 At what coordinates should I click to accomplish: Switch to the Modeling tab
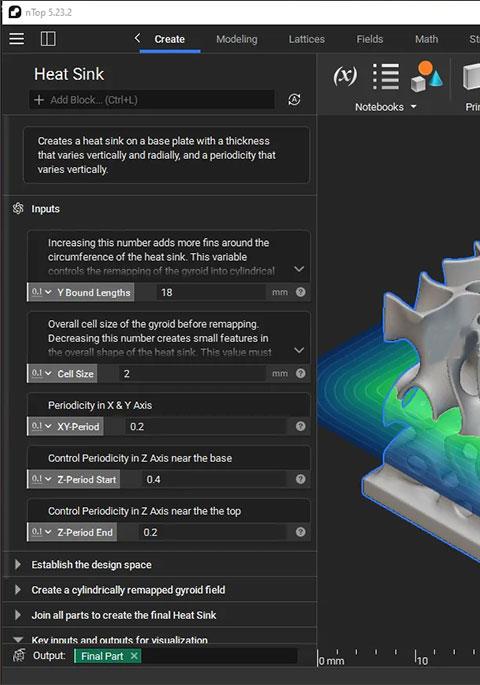pyautogui.click(x=237, y=39)
